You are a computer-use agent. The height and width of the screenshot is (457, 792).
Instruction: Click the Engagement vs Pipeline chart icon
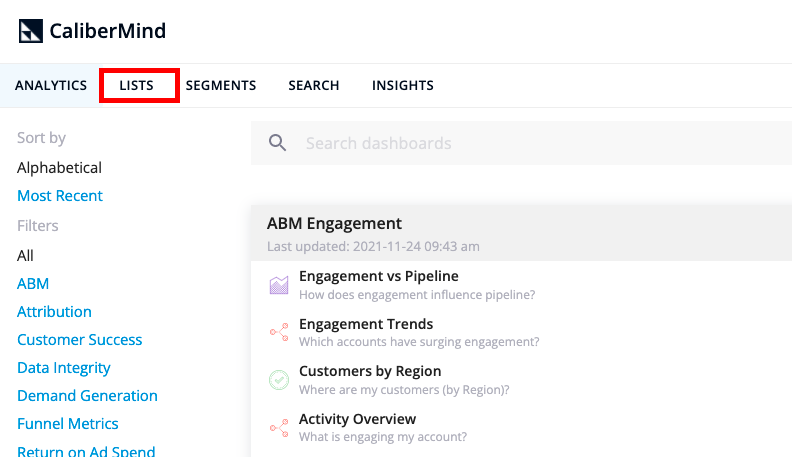point(279,285)
